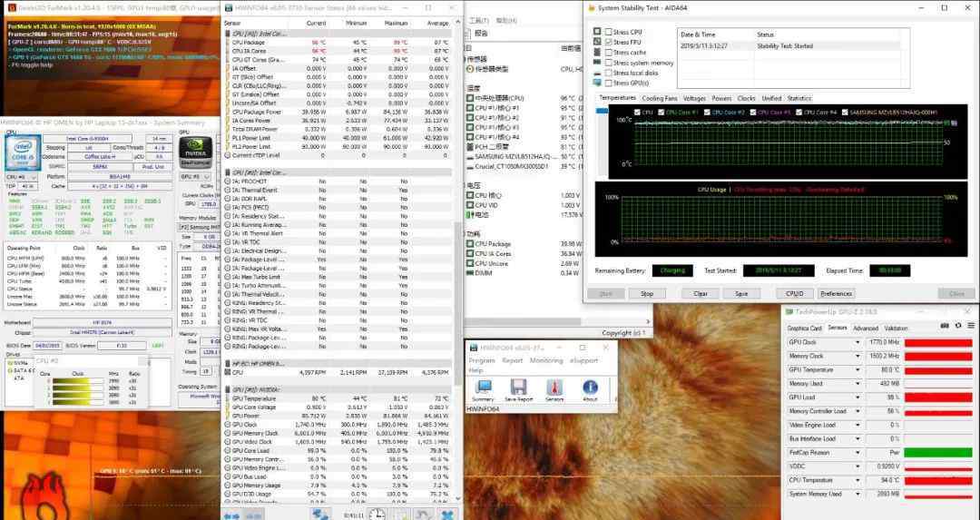
Task: Toggle the CPU Core #4 graph checkbox
Action: point(799,113)
